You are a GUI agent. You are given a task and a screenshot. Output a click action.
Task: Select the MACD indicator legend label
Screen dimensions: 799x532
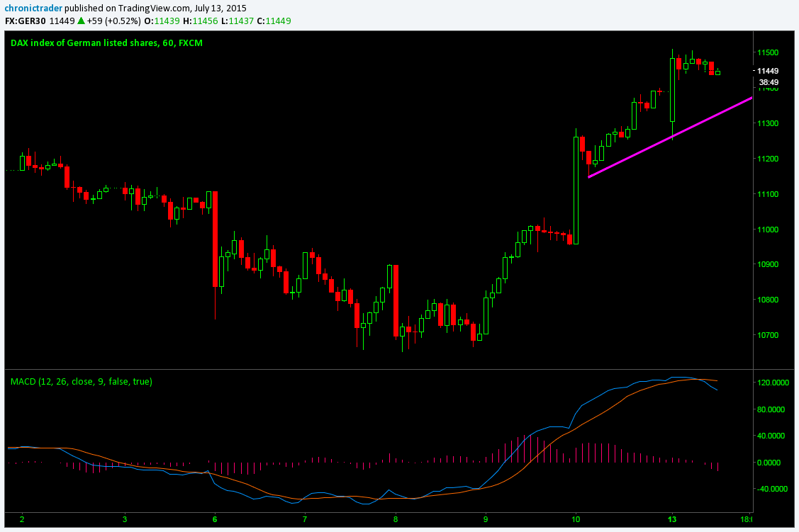(81, 381)
